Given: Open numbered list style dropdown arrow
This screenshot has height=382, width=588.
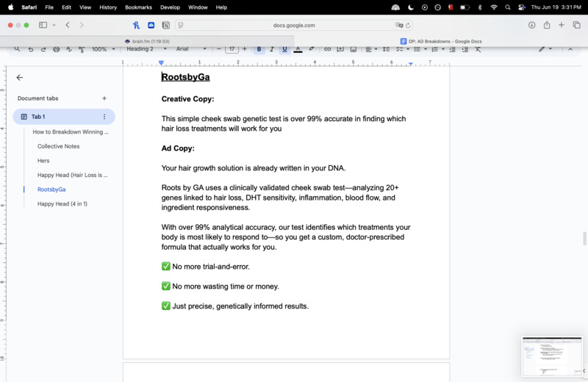Looking at the screenshot, I should tap(443, 49).
